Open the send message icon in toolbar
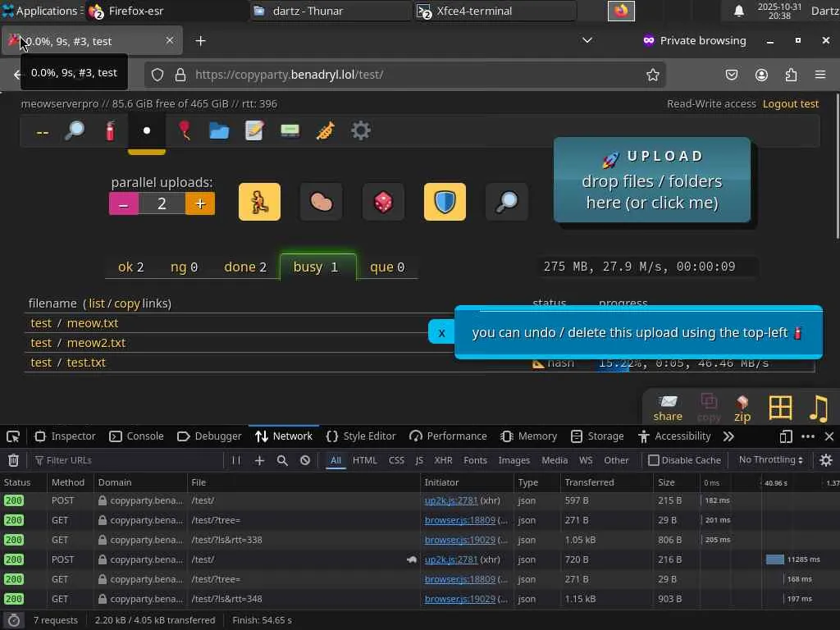This screenshot has height=630, width=840. [x=290, y=130]
